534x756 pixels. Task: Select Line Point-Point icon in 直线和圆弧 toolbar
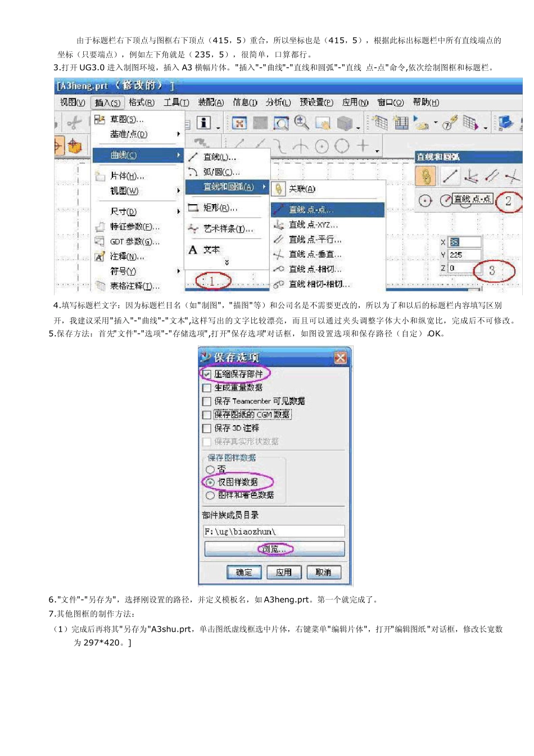(449, 177)
